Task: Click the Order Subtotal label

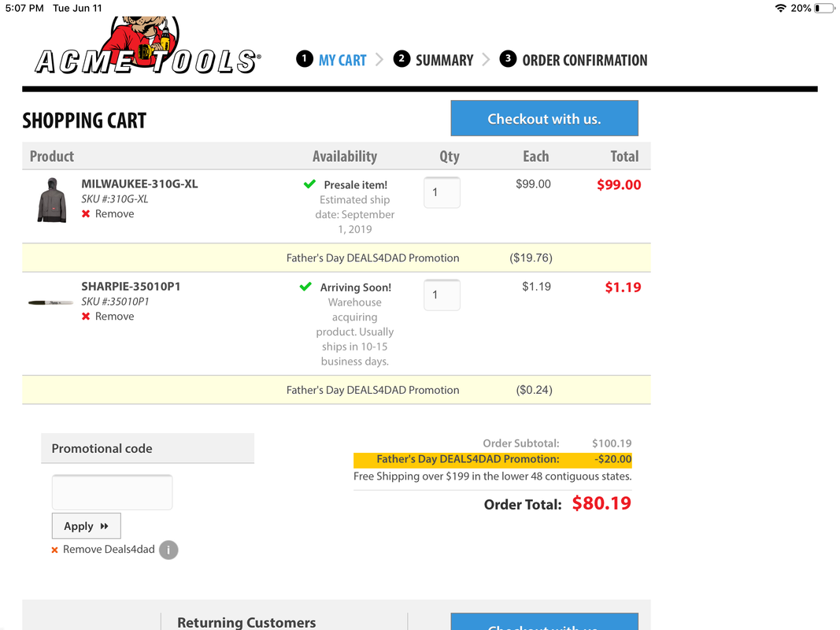Action: click(x=520, y=443)
